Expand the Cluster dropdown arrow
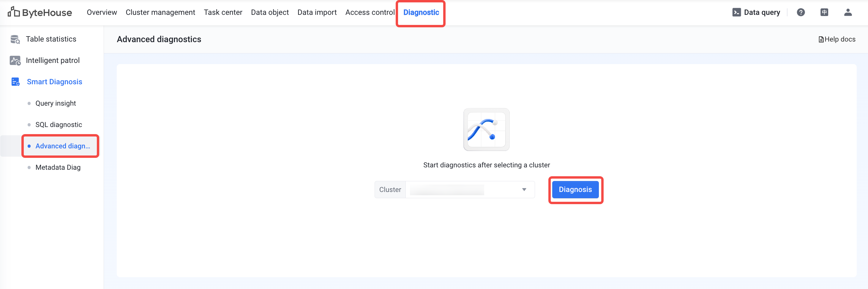868x289 pixels. [x=524, y=189]
